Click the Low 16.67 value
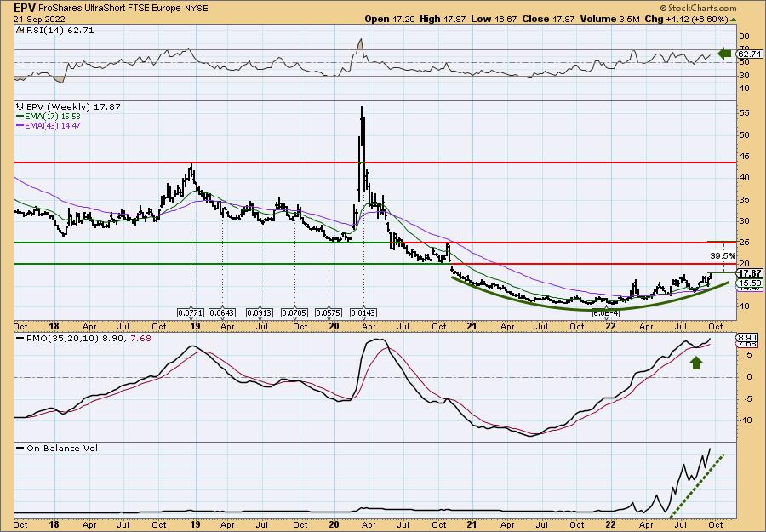766x532 pixels. pyautogui.click(x=493, y=19)
